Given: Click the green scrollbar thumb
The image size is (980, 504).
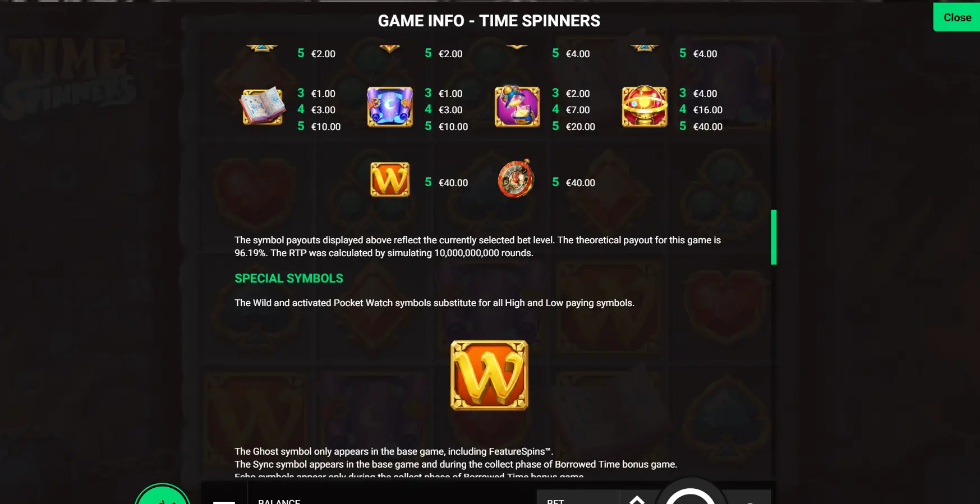Looking at the screenshot, I should click(x=774, y=237).
